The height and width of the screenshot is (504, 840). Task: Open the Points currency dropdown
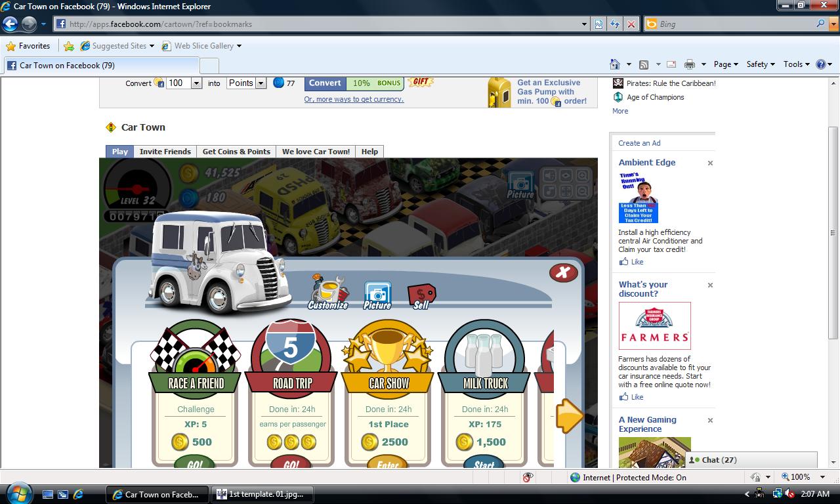click(x=261, y=83)
